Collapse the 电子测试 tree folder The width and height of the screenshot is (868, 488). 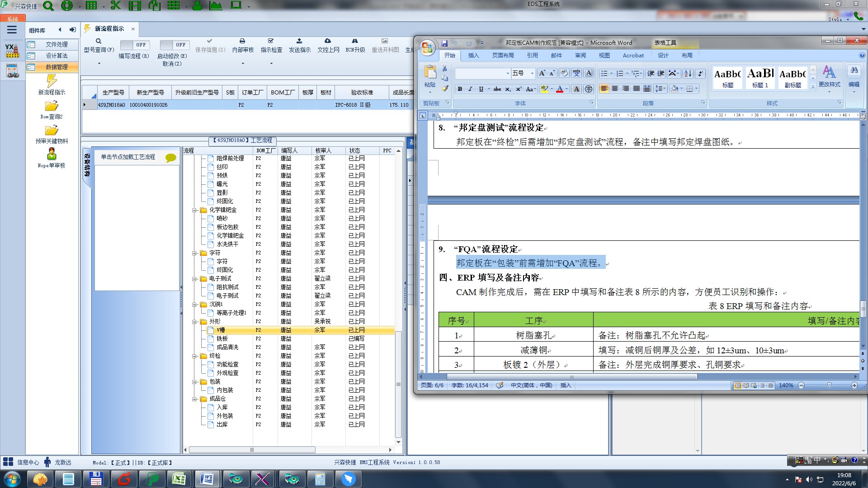[194, 279]
